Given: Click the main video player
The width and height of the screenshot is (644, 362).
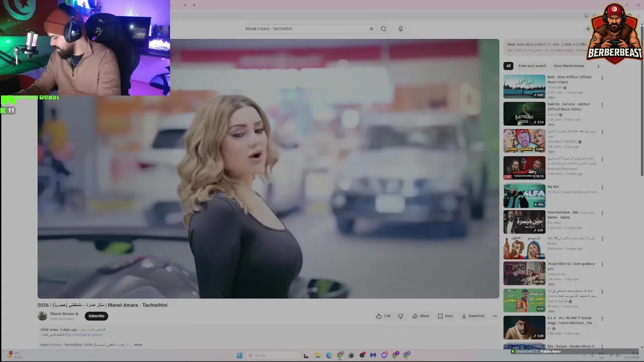Looking at the screenshot, I should 268,168.
